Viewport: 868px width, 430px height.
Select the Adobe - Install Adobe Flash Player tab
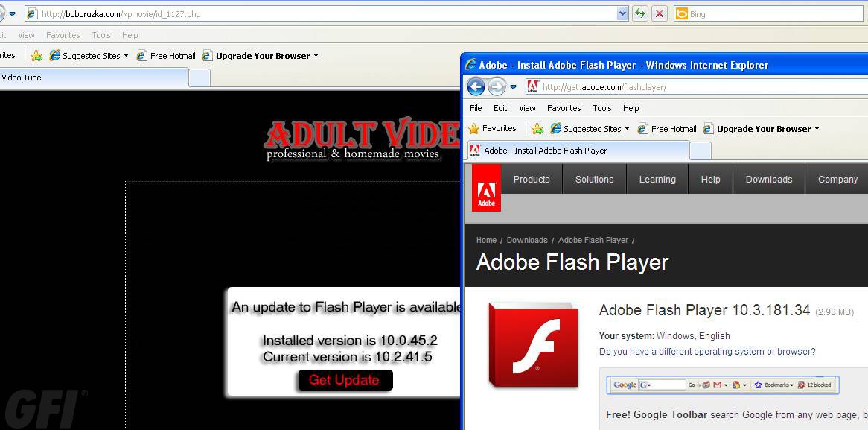point(578,151)
